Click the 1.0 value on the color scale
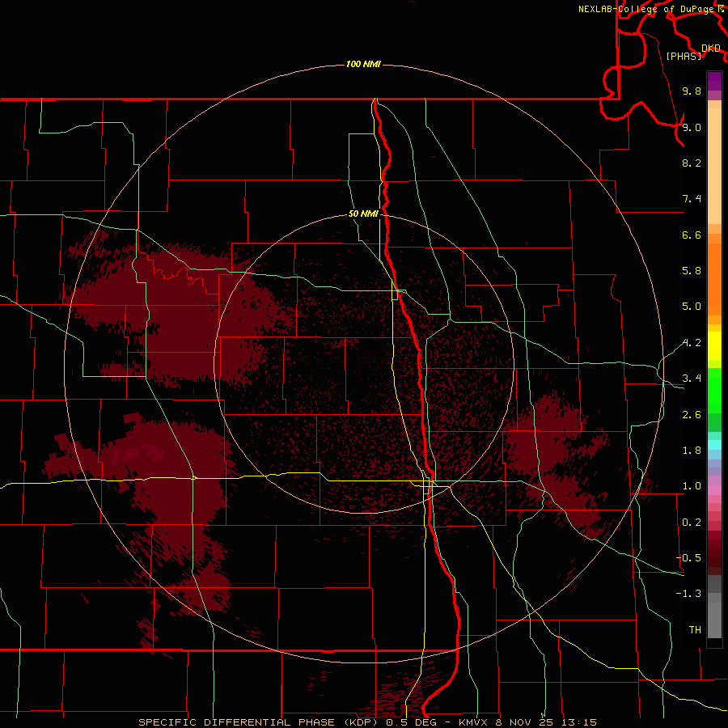The image size is (728, 728). tap(692, 486)
